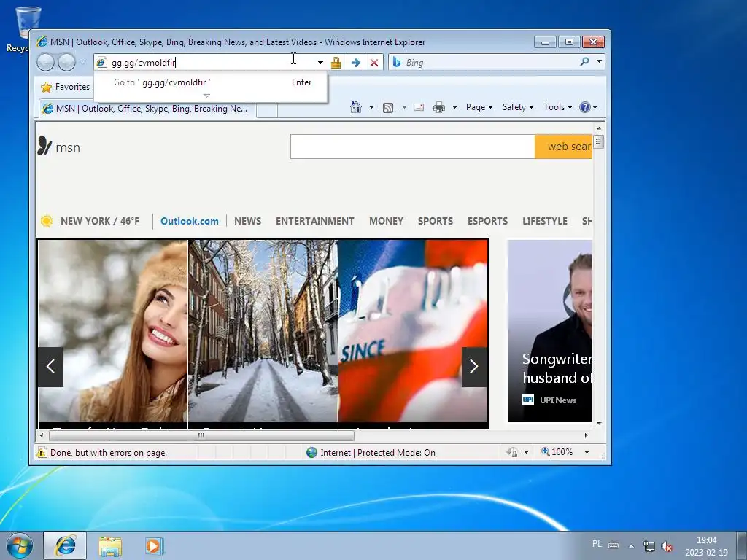Open the red and white SINCE image story
Viewport: 747px width, 560px height.
(414, 331)
